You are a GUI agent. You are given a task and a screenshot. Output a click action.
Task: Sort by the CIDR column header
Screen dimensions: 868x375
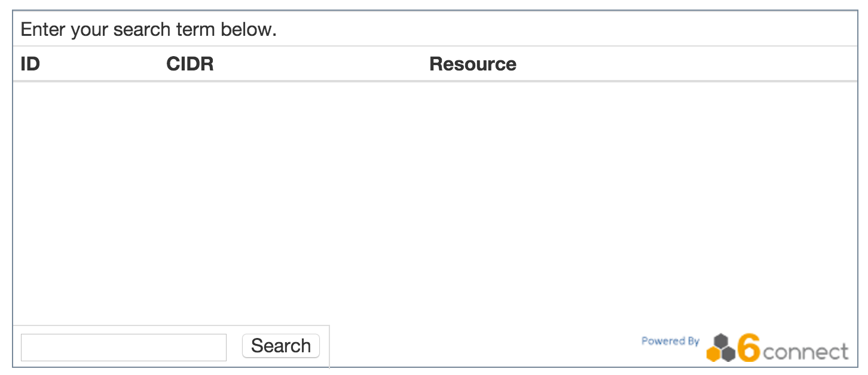click(190, 64)
